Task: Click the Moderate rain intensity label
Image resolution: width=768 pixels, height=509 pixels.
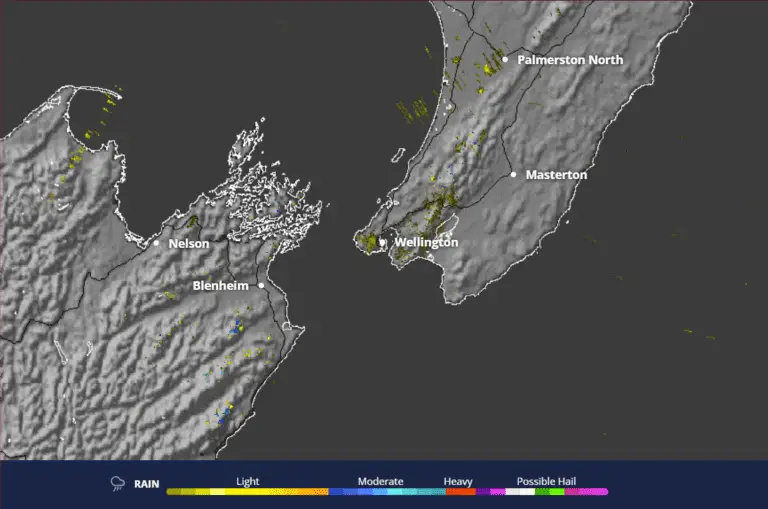Action: click(380, 481)
